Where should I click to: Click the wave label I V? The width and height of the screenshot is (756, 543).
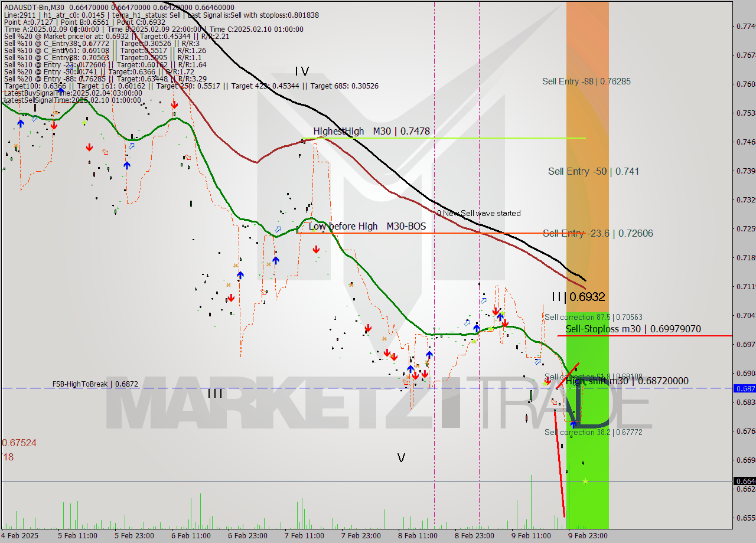[302, 71]
